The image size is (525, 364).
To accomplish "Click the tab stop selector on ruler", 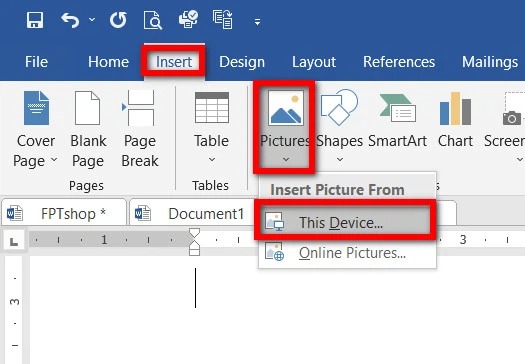I will [x=14, y=240].
